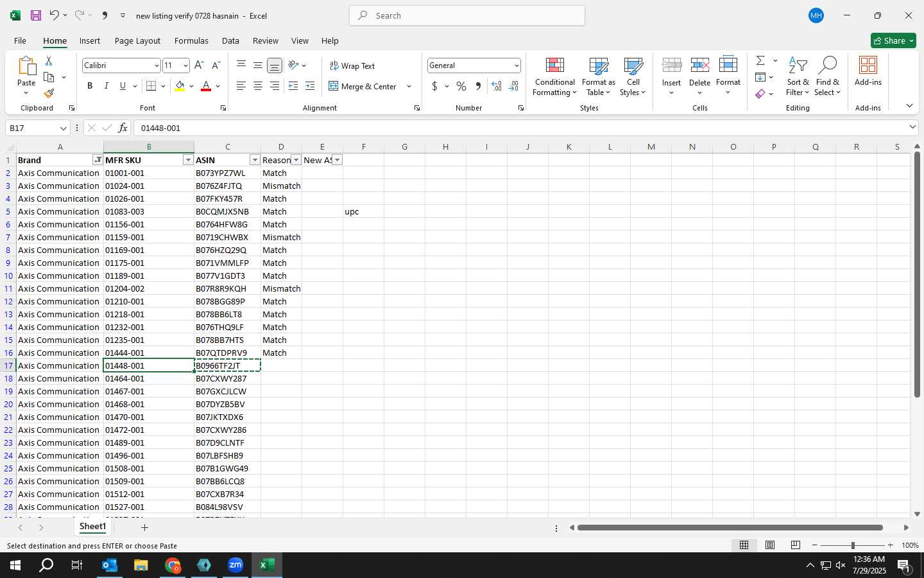
Task: Click the Undo arrow
Action: [x=54, y=15]
